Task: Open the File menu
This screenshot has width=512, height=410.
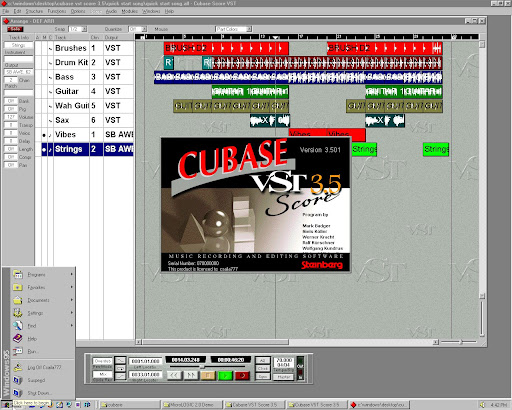Action: (6, 11)
